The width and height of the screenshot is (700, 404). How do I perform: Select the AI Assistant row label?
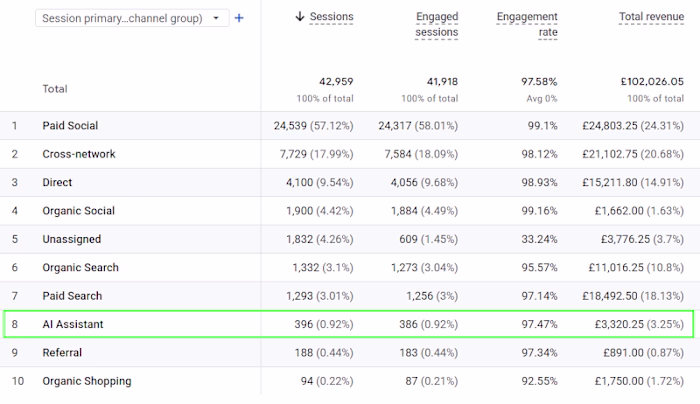[x=73, y=324]
